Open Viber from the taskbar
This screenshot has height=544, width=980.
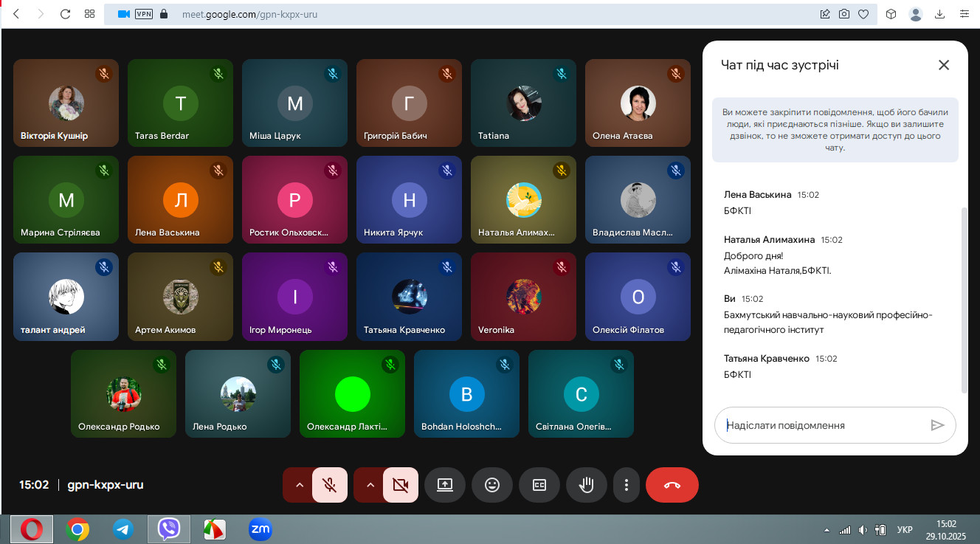169,528
